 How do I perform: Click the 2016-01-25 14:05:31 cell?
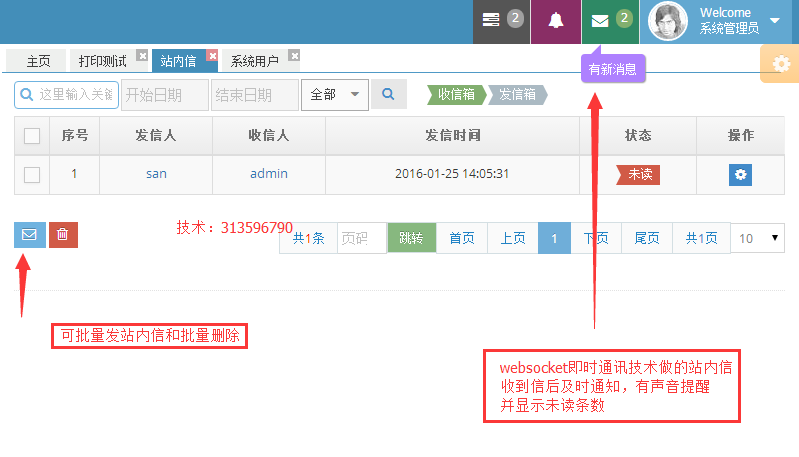tap(452, 174)
